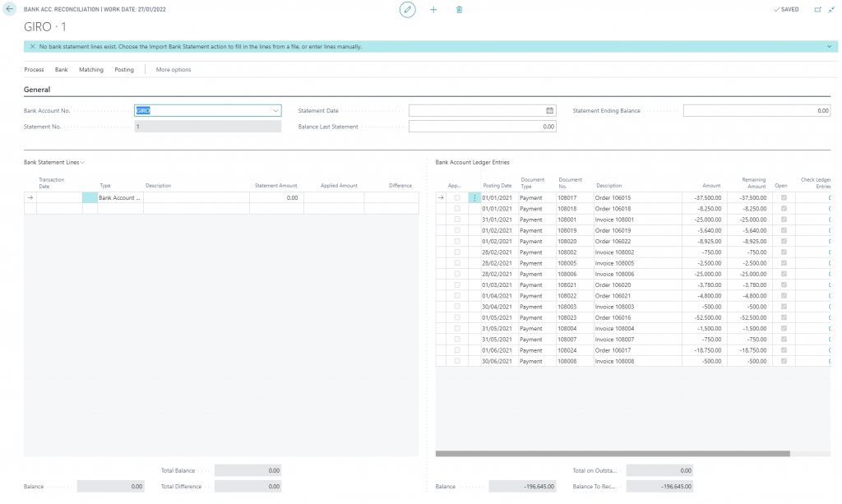The width and height of the screenshot is (842, 504).
Task: Tick Applied checkbox for Invoice 108006
Action: click(457, 275)
